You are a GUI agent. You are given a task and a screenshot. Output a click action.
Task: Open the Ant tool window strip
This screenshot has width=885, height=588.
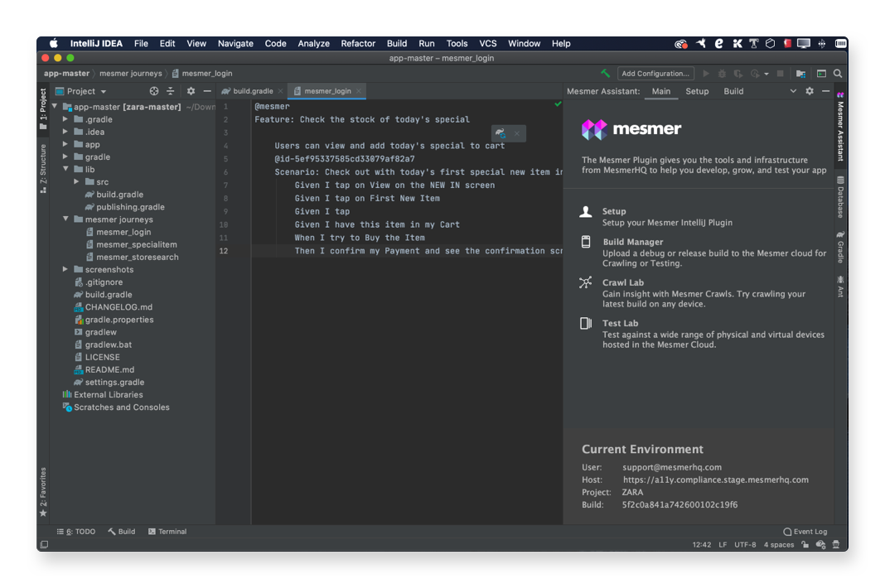point(840,286)
